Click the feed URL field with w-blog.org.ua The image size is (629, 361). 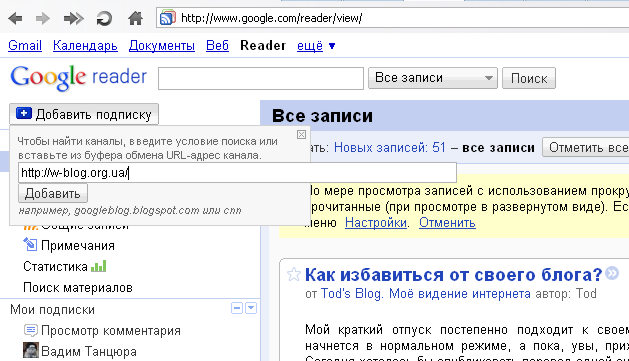tap(237, 173)
